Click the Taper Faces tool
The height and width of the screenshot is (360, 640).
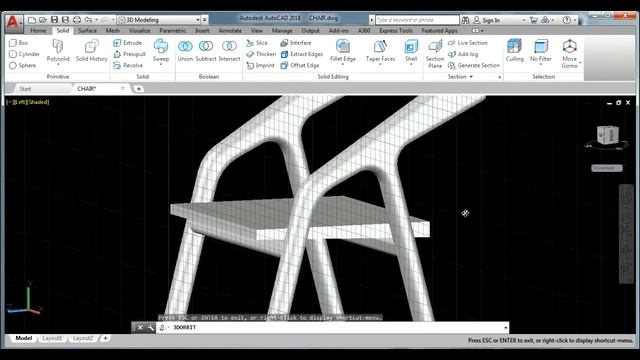click(x=380, y=50)
